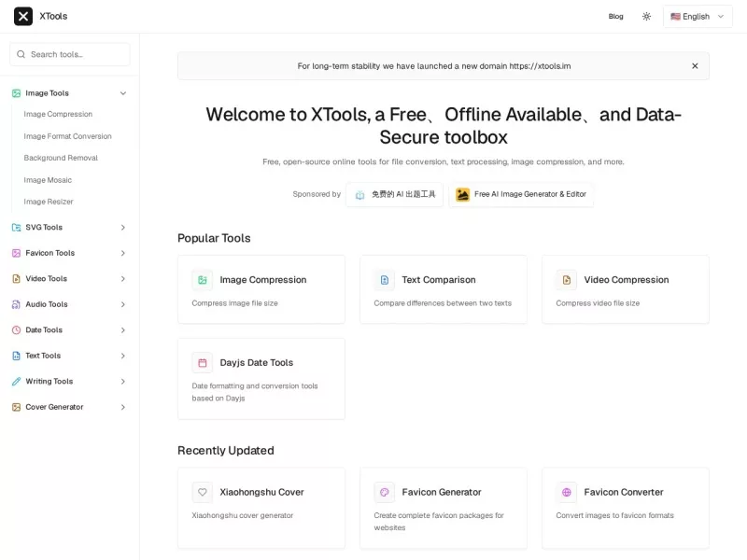The height and width of the screenshot is (560, 747).
Task: Click the Image Compression card icon
Action: click(x=203, y=280)
